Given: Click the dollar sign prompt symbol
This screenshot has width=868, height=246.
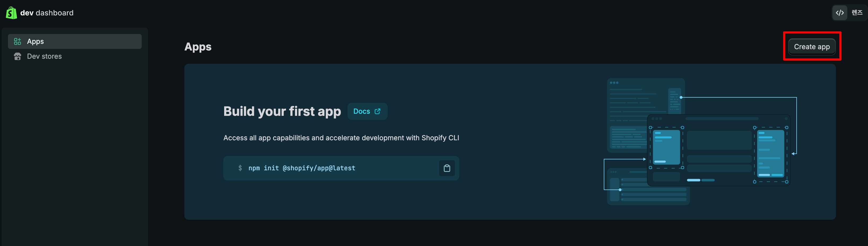Looking at the screenshot, I should pos(240,168).
